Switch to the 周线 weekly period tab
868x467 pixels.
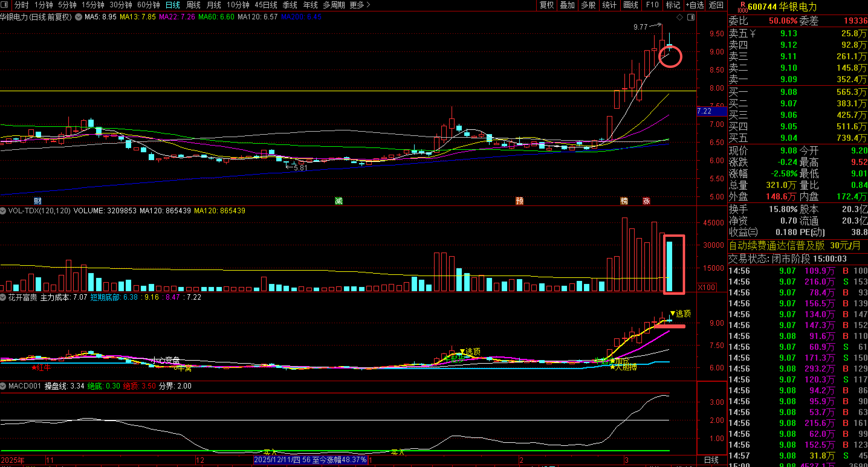point(193,5)
